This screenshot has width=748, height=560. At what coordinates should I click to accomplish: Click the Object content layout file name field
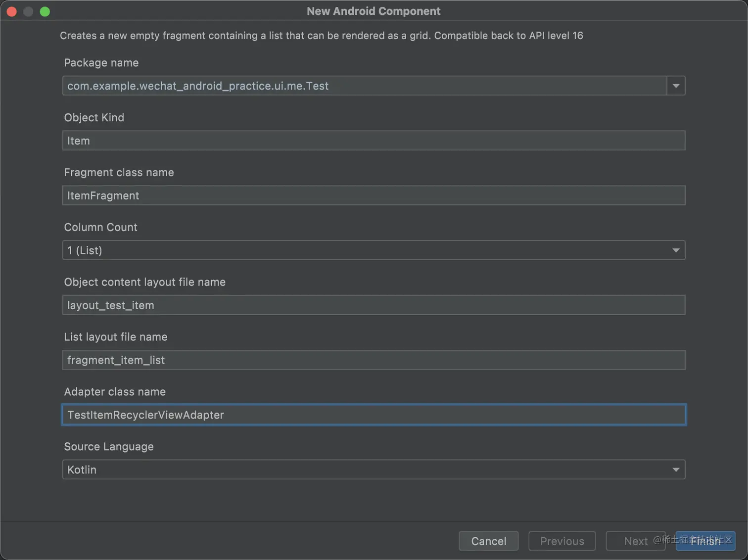pos(374,305)
